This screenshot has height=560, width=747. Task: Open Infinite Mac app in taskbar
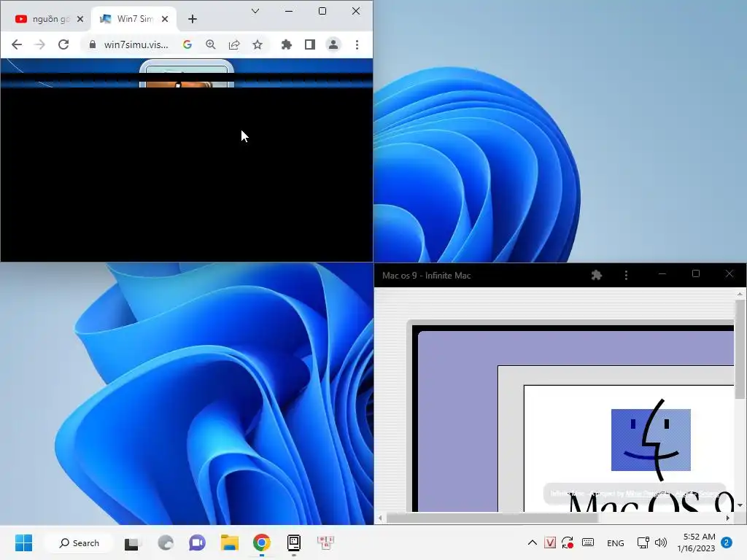pos(294,542)
